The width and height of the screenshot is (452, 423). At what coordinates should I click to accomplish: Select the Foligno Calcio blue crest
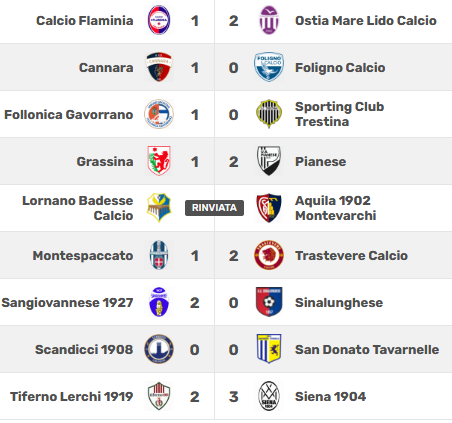269,67
